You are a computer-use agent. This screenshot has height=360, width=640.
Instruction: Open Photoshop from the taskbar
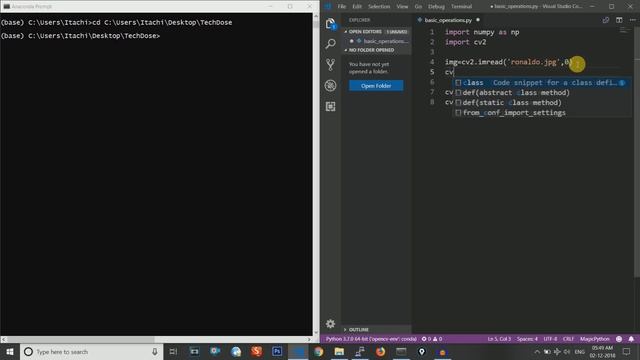click(277, 351)
